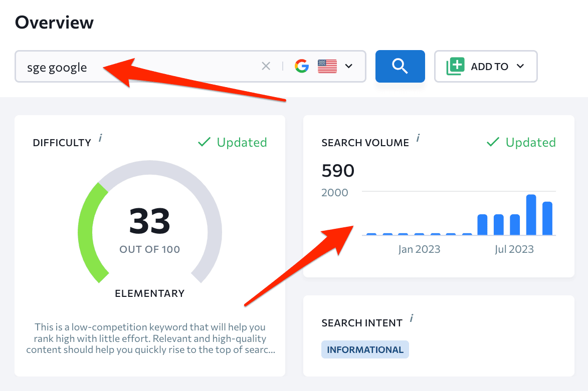Click the ELEMENTARY difficulty label
Viewport: 588px width, 391px height.
(149, 293)
